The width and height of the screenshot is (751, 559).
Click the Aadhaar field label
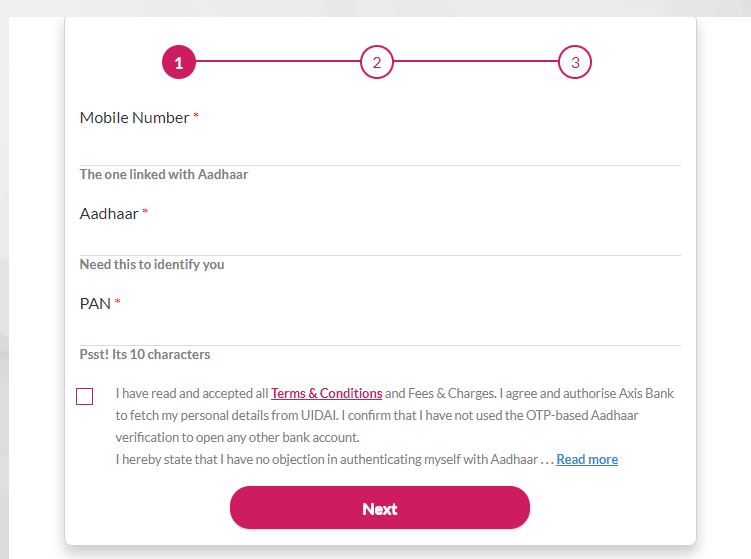[x=109, y=214]
